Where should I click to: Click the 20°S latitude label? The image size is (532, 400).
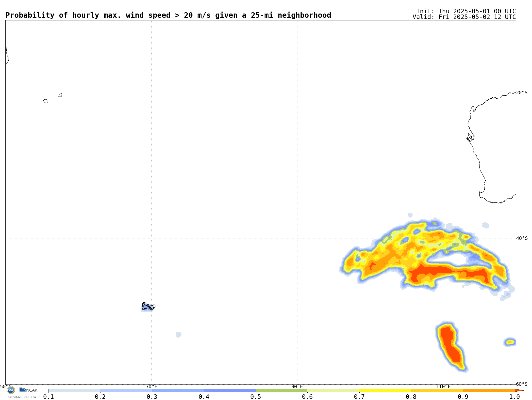[522, 93]
